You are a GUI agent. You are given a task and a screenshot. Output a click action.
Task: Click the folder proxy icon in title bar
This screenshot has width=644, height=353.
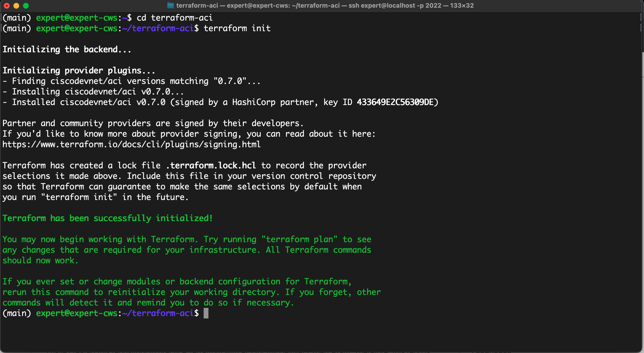(x=170, y=5)
